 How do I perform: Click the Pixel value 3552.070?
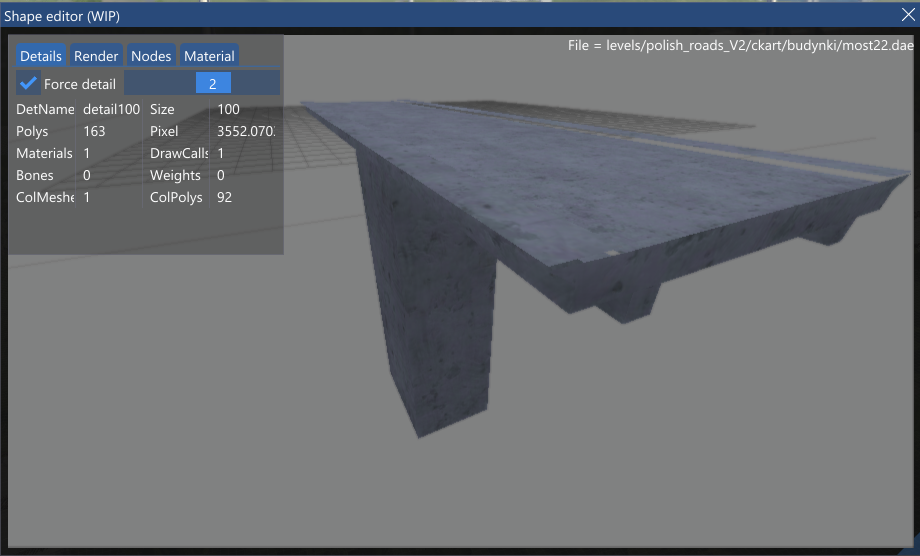coord(246,131)
